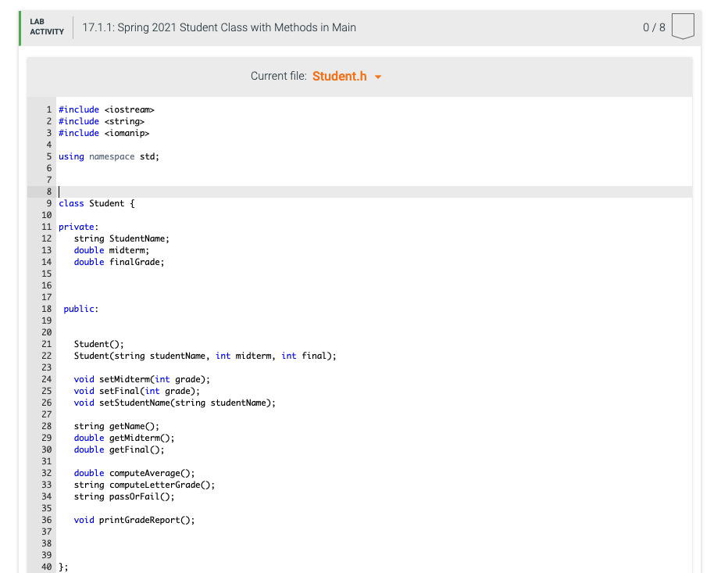Click string StudentName; declaration

122,238
